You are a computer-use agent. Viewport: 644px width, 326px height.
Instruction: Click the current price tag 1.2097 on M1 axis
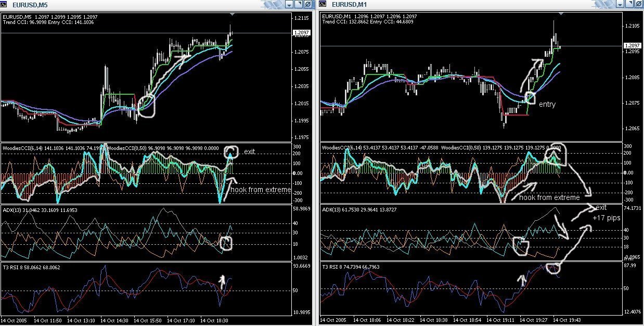click(x=631, y=46)
